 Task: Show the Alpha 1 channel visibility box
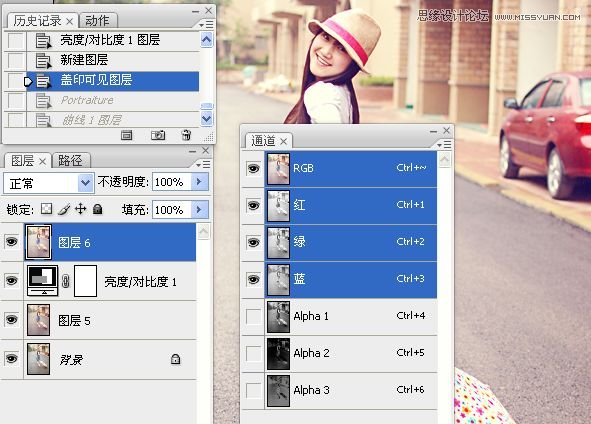coord(253,317)
